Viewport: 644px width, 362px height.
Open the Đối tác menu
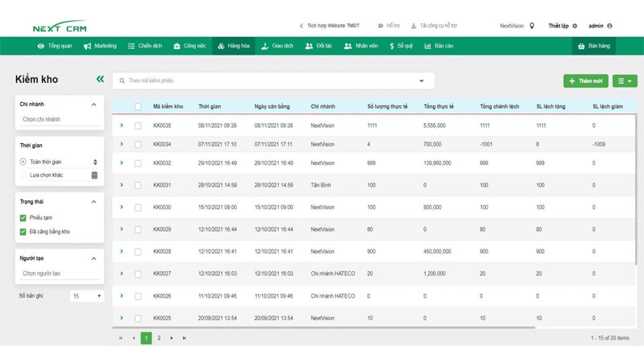point(319,46)
